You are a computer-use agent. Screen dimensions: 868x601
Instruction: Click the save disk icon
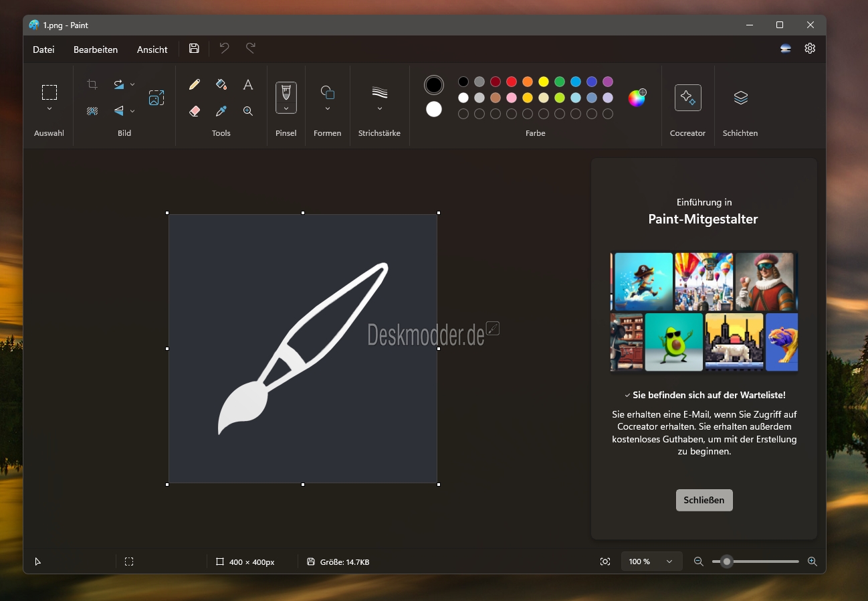point(194,48)
